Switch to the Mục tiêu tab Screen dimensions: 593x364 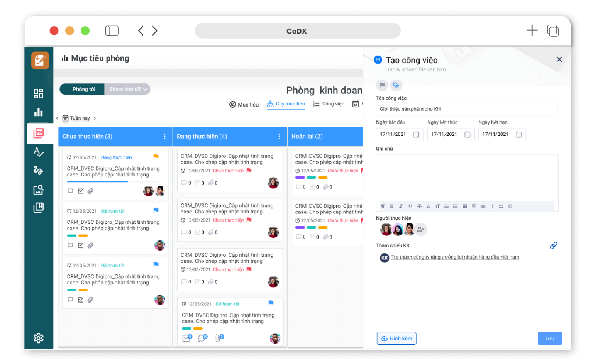pos(244,104)
